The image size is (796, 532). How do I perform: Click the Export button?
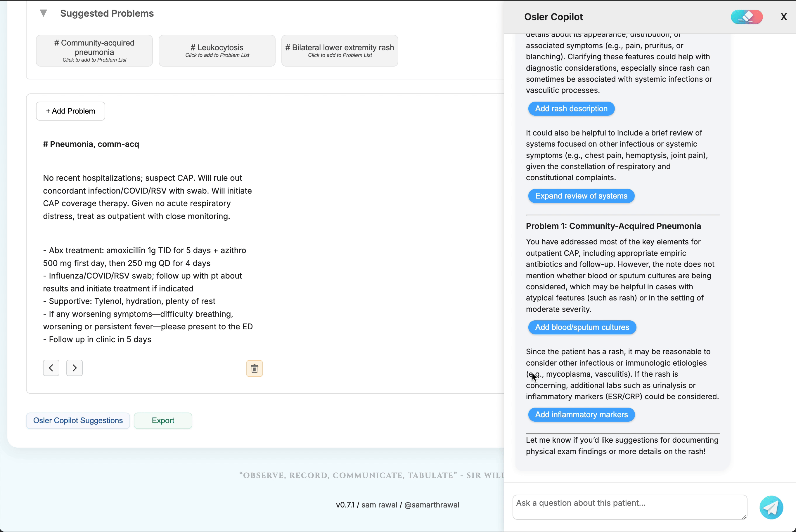coord(163,420)
